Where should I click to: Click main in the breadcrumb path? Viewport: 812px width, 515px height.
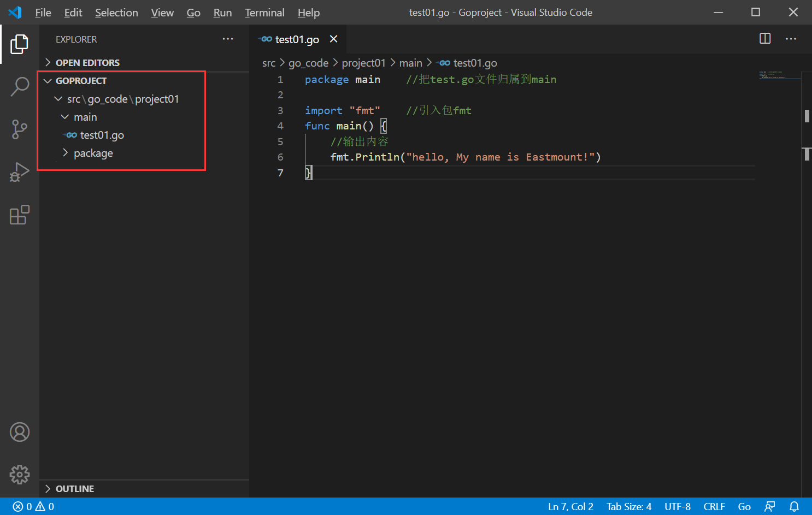coord(410,63)
